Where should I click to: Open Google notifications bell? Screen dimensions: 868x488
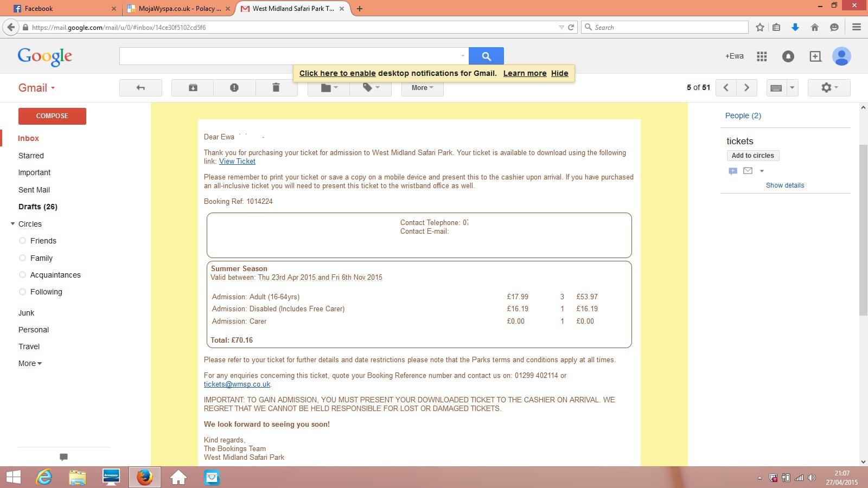[x=788, y=56]
